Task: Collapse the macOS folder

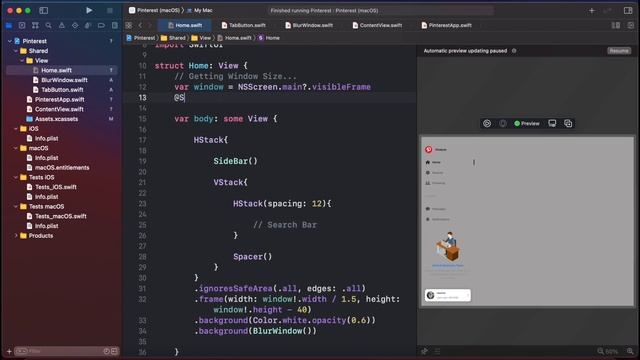Action: coord(16,148)
